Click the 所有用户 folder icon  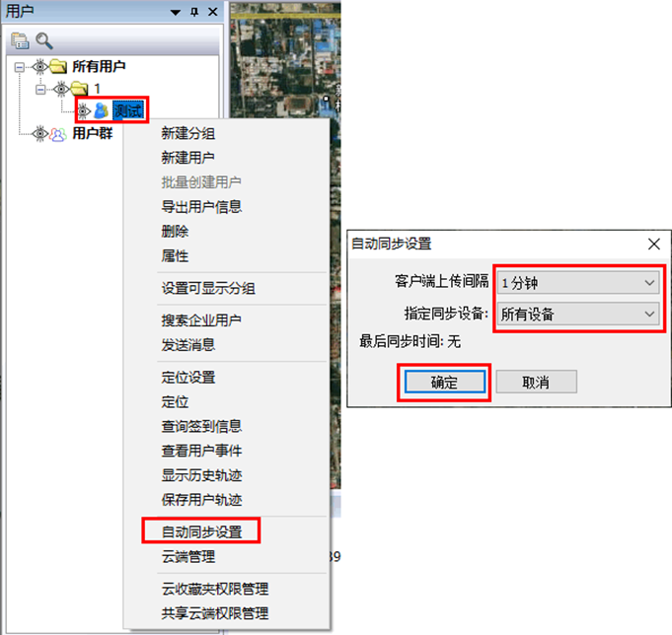pyautogui.click(x=58, y=66)
